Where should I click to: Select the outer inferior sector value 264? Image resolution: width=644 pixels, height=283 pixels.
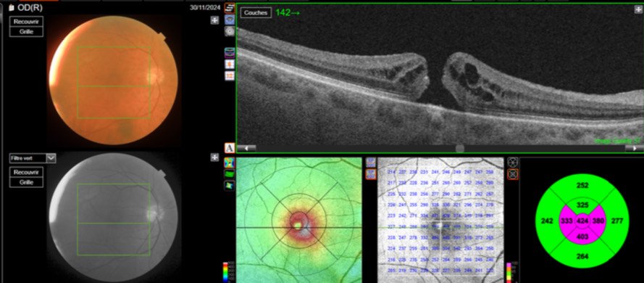tap(582, 257)
